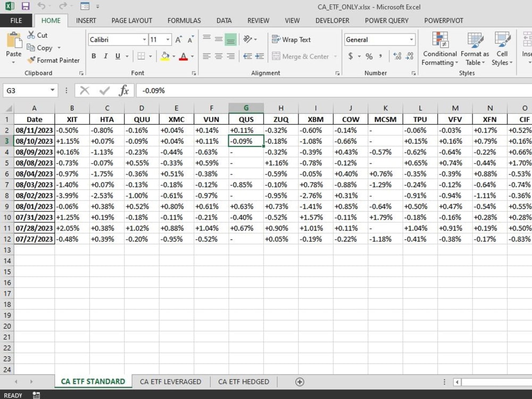Toggle Wrap Text
The height and width of the screenshot is (399, 532).
pyautogui.click(x=292, y=40)
